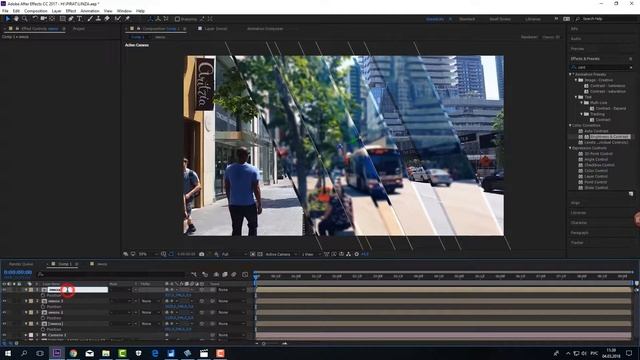Select the Rectangle shape tool
Screen dimensions: 640x360
coord(62,19)
